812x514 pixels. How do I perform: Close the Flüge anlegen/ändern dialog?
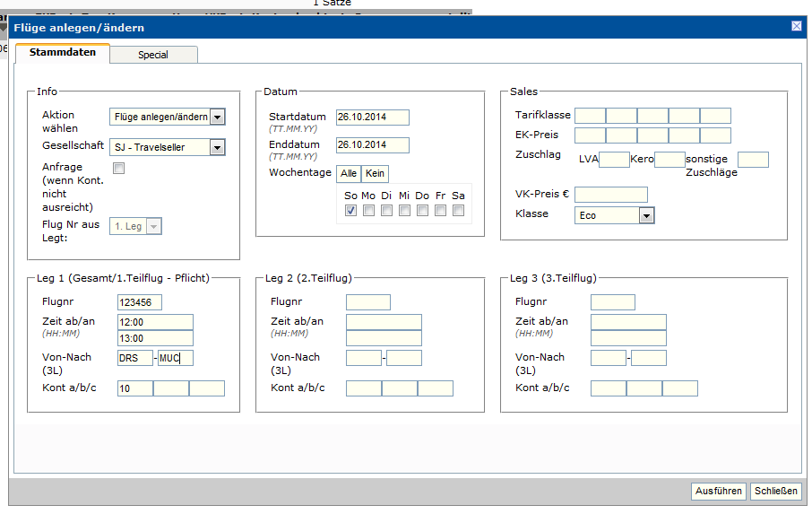coord(796,26)
